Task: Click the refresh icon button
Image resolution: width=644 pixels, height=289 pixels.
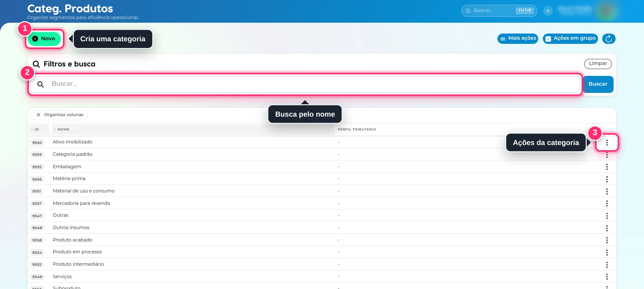Action: pyautogui.click(x=609, y=39)
